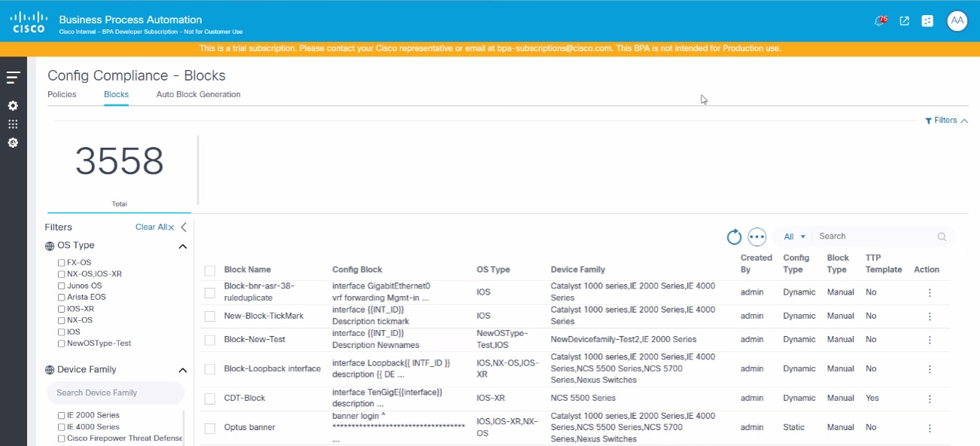980x446 pixels.
Task: Open the All search scope dropdown
Action: tap(794, 237)
